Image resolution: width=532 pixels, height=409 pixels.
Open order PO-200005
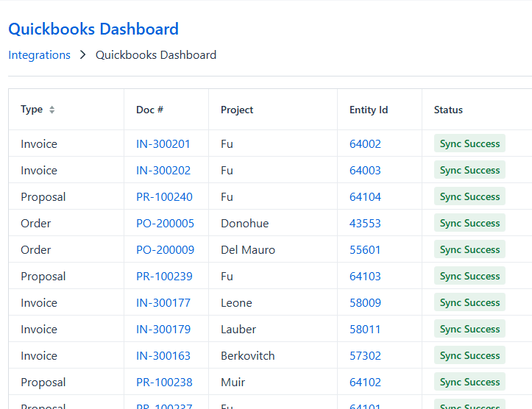click(x=165, y=223)
